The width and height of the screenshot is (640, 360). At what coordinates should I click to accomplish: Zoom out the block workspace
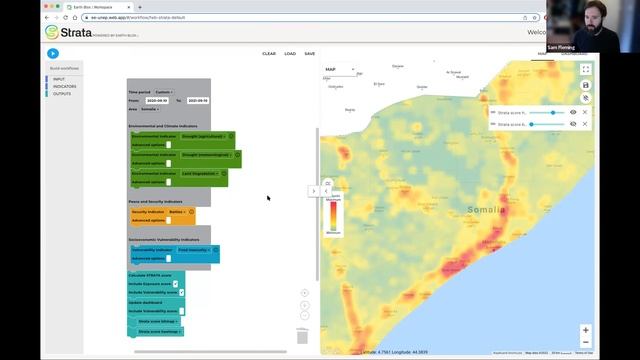point(304,316)
